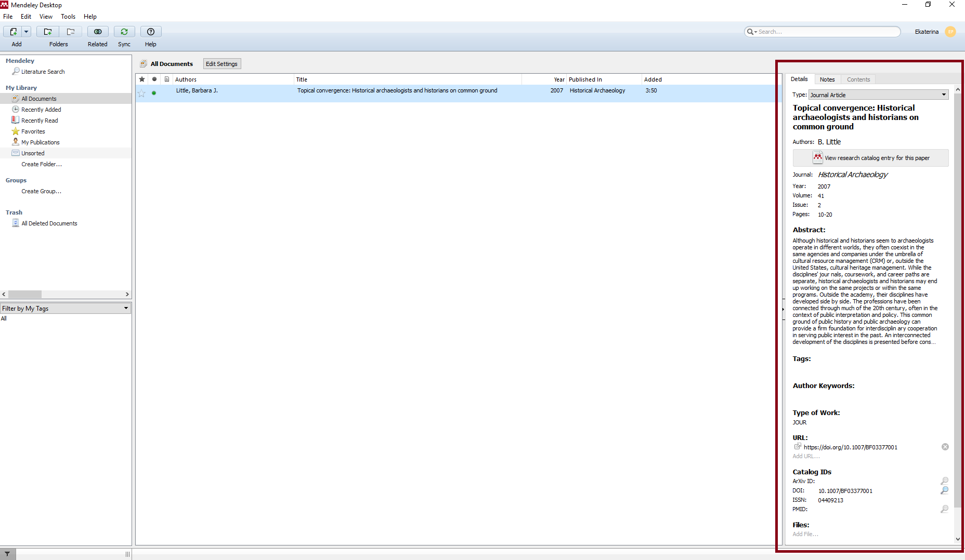Click Add File… link
The height and width of the screenshot is (560, 965).
pyautogui.click(x=805, y=534)
